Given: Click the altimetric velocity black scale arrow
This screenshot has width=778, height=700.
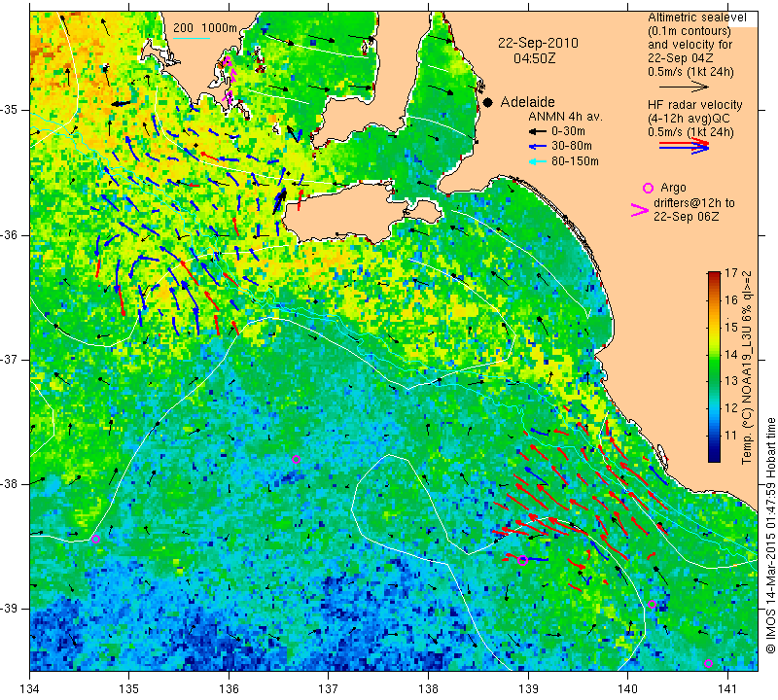Looking at the screenshot, I should [x=684, y=87].
